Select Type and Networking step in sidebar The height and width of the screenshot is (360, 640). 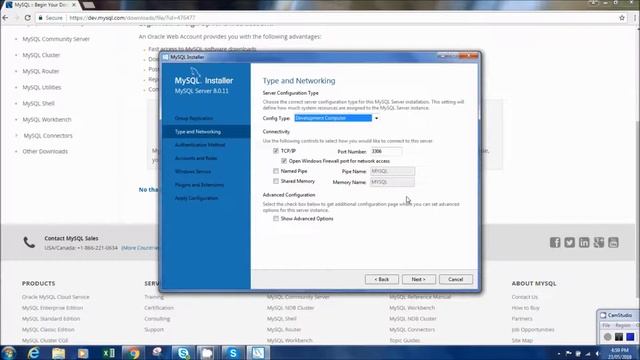(x=198, y=132)
